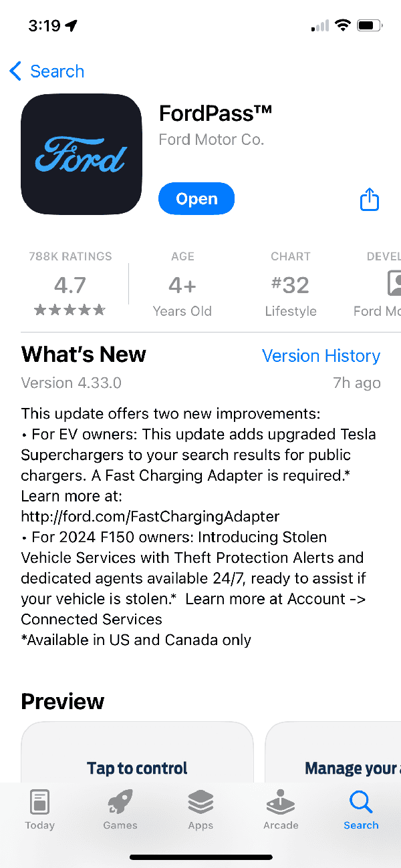The height and width of the screenshot is (868, 401).
Task: Open the FordPass app
Action: click(x=196, y=199)
